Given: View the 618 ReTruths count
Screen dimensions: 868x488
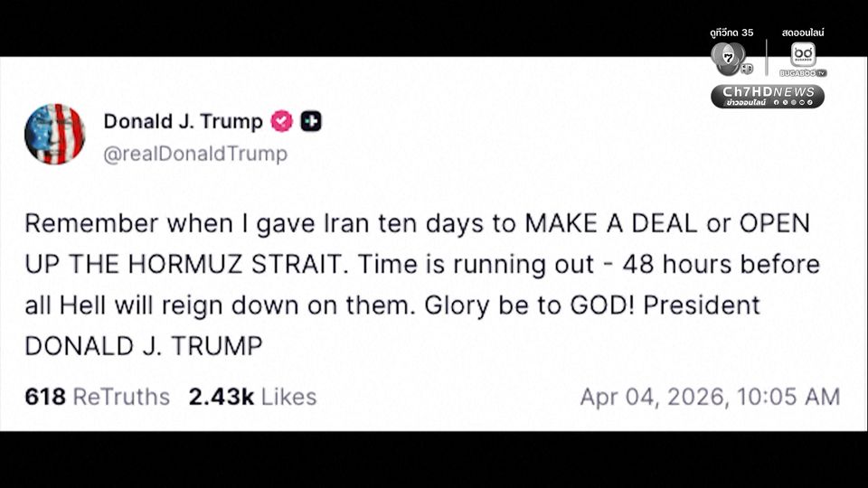Looking at the screenshot, I should pyautogui.click(x=97, y=397).
